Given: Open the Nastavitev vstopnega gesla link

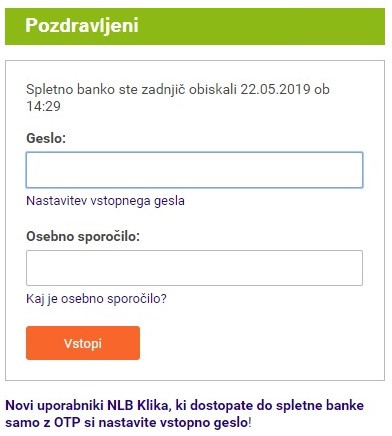Looking at the screenshot, I should pyautogui.click(x=105, y=201).
